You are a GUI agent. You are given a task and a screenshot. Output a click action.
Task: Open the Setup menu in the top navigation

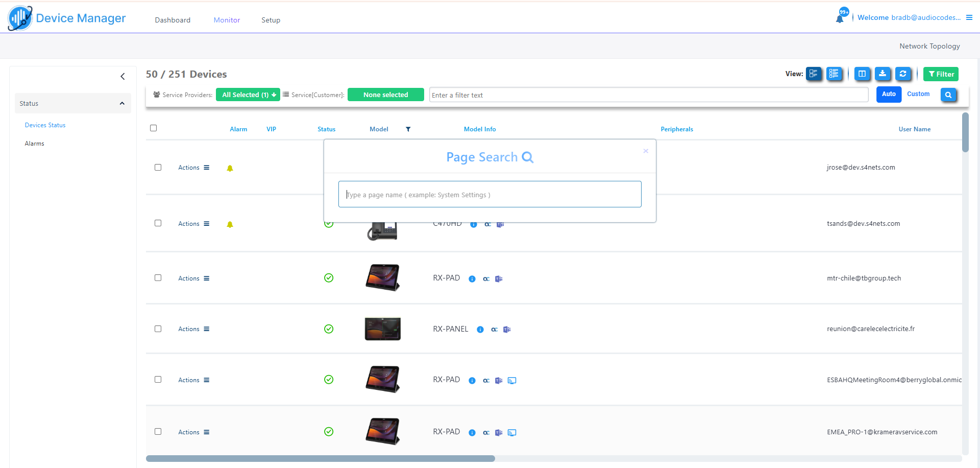coord(271,20)
